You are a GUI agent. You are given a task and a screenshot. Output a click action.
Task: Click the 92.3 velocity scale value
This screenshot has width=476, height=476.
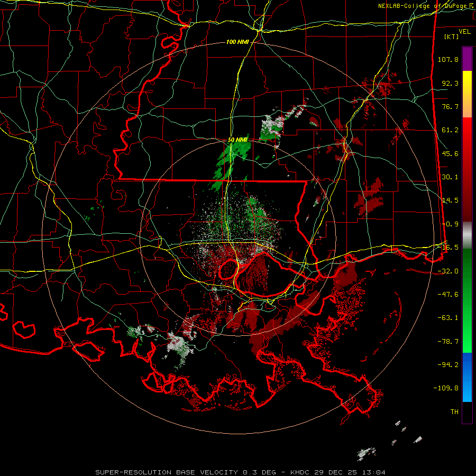(x=450, y=83)
